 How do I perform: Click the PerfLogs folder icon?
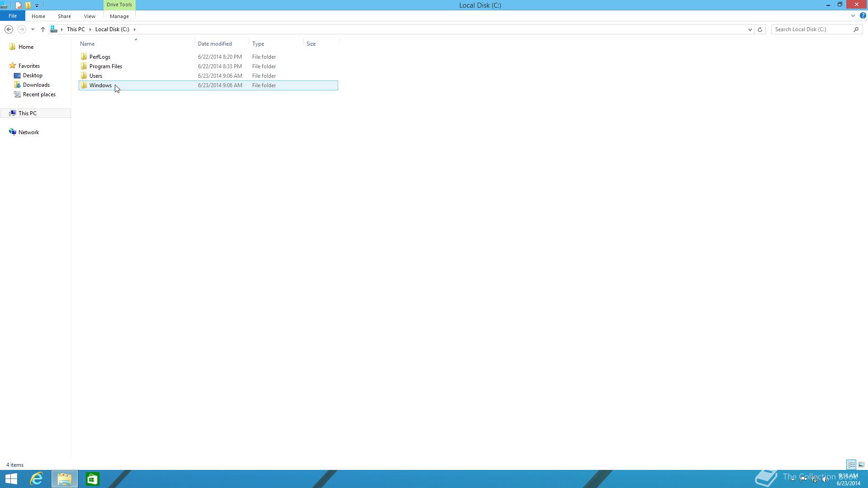pos(84,57)
